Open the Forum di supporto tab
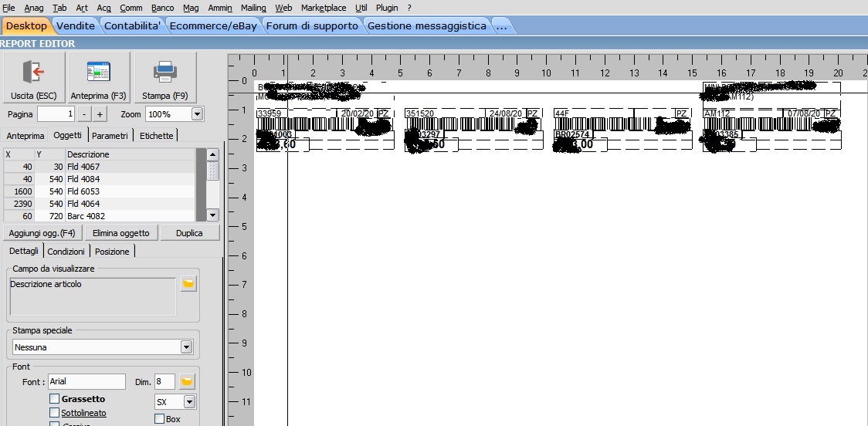The width and height of the screenshot is (868, 426). click(x=312, y=25)
